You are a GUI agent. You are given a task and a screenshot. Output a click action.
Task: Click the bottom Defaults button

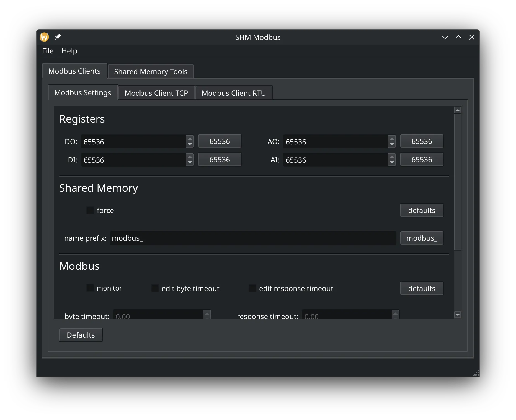click(x=81, y=335)
